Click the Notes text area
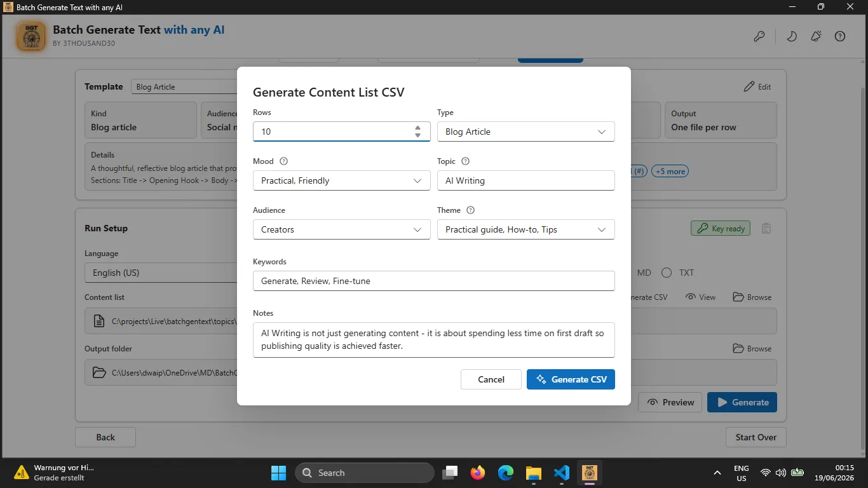 coord(434,340)
